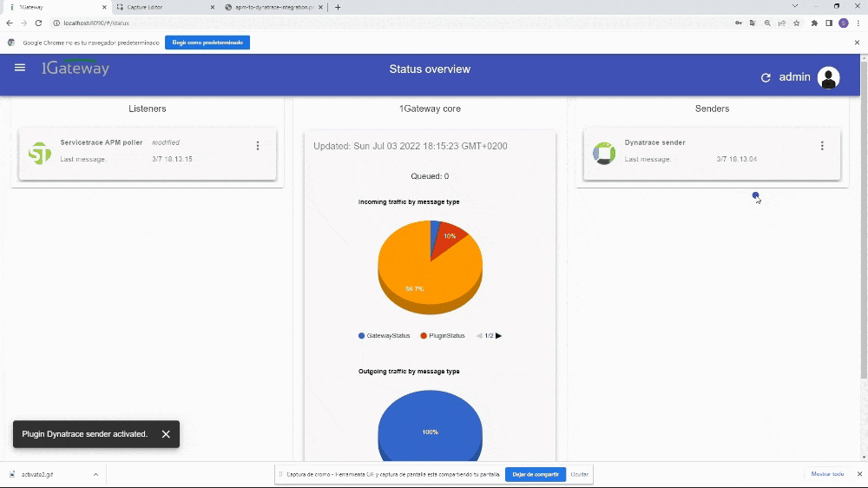Click the Servicetrace APM poller title
The width and height of the screenshot is (868, 488).
[102, 142]
